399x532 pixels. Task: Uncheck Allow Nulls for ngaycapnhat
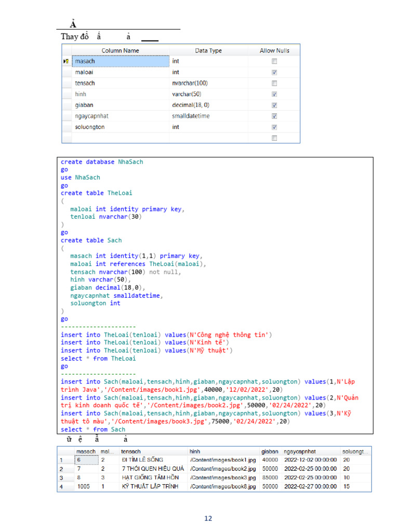point(274,116)
